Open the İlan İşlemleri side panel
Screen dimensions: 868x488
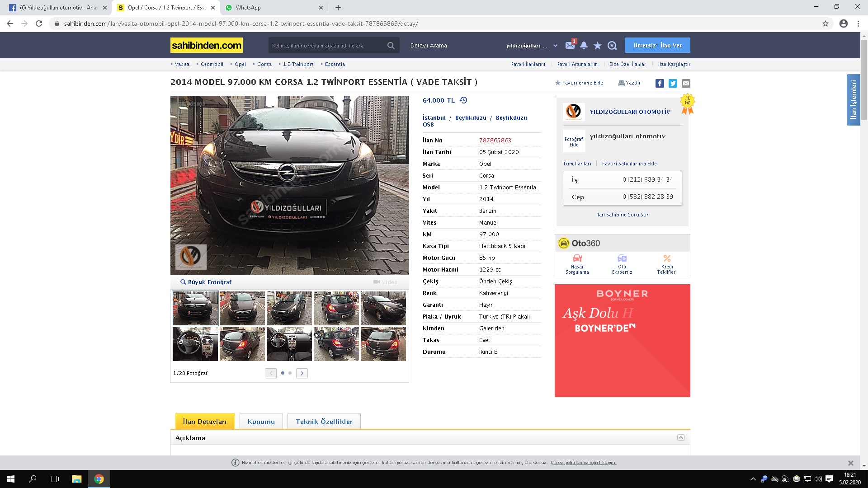853,100
